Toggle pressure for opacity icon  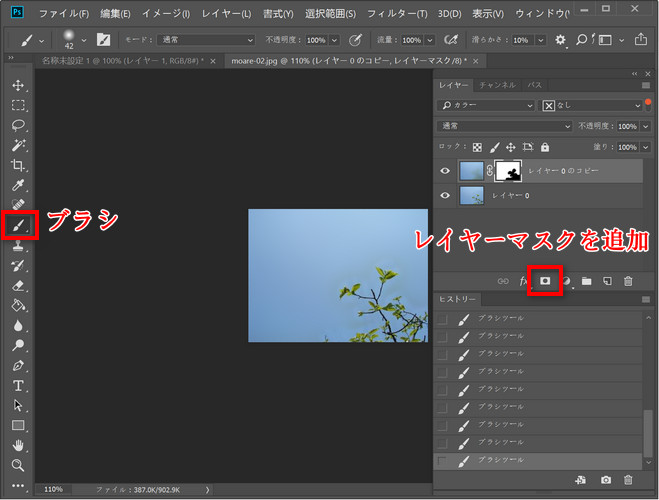coord(355,40)
